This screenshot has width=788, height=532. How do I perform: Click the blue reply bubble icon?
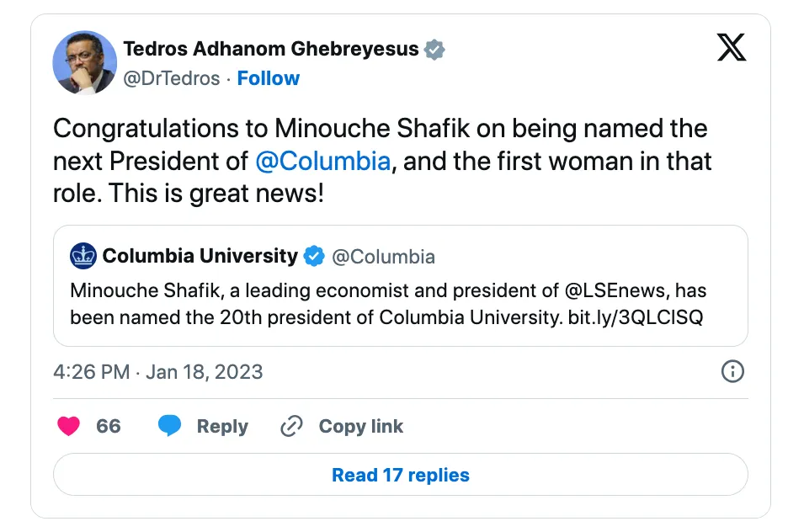point(169,426)
